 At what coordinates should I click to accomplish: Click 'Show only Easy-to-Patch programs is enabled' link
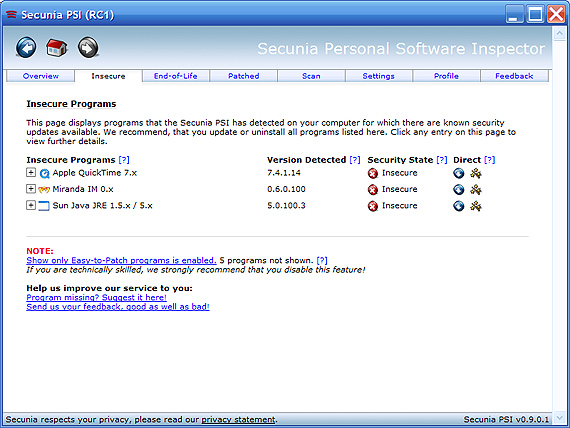pyautogui.click(x=121, y=260)
